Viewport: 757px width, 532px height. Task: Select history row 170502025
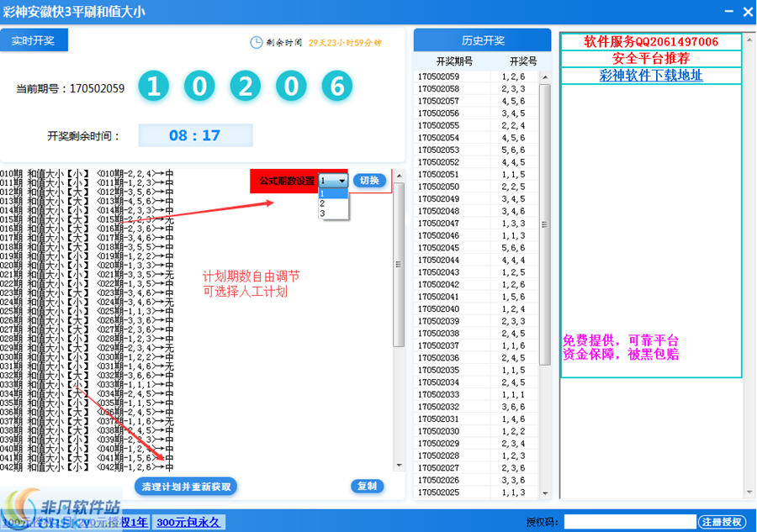pos(477,492)
